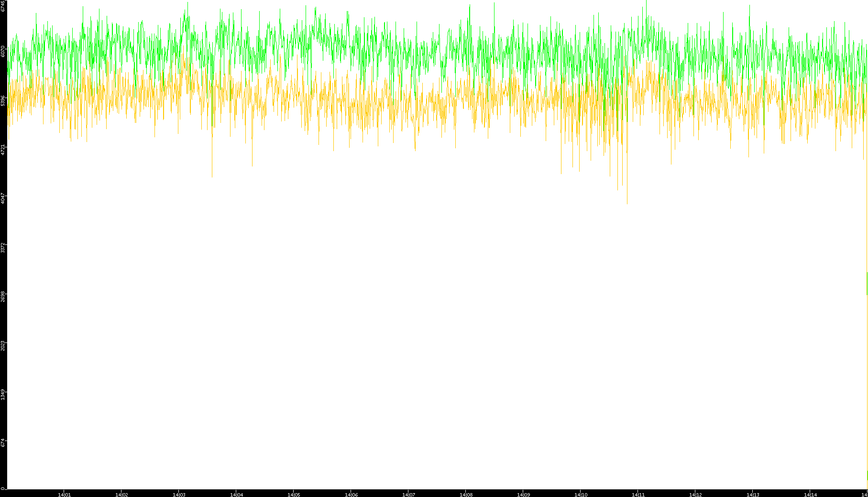Select the 14:06 time axis label
Viewport: 868px width, 497px height.
tap(351, 495)
